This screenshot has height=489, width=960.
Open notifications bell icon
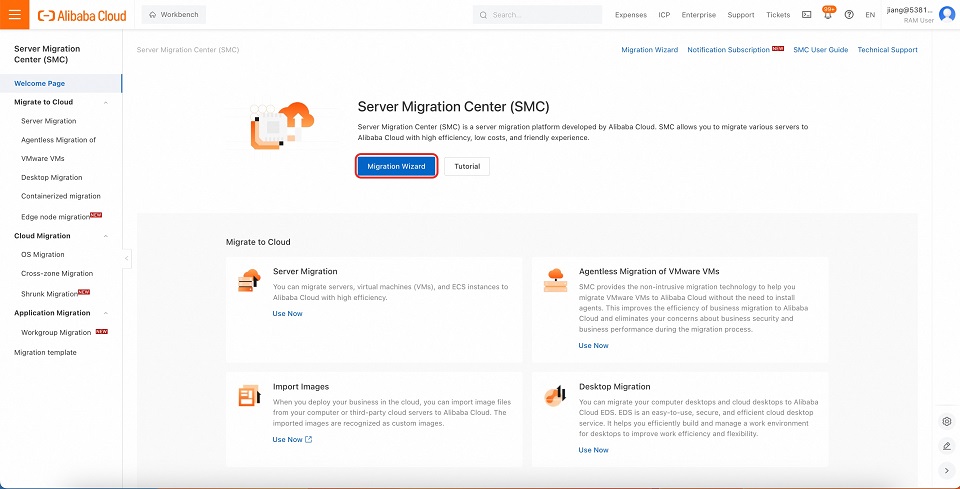pyautogui.click(x=828, y=15)
